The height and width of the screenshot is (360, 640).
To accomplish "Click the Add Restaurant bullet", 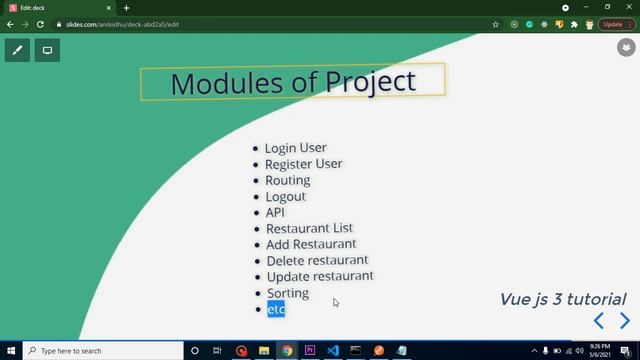I will [311, 244].
